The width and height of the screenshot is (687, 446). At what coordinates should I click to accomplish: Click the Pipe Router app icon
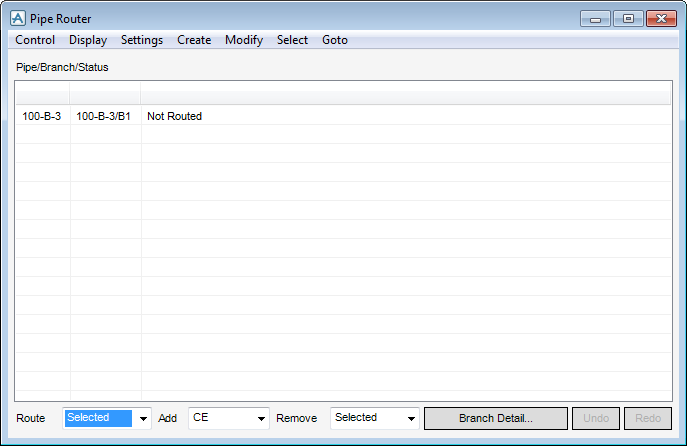point(17,18)
